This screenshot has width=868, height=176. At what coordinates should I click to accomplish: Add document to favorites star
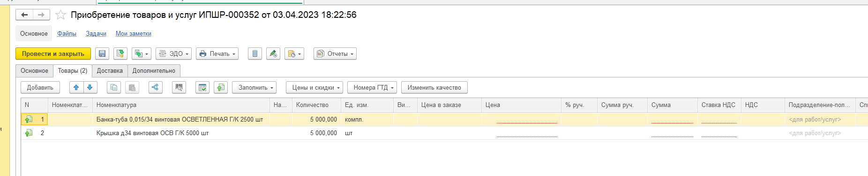pyautogui.click(x=60, y=15)
